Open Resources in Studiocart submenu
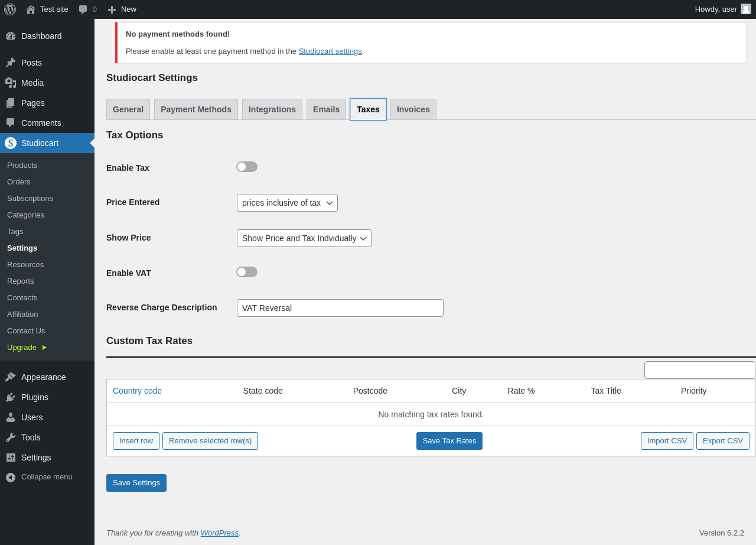 (x=25, y=265)
